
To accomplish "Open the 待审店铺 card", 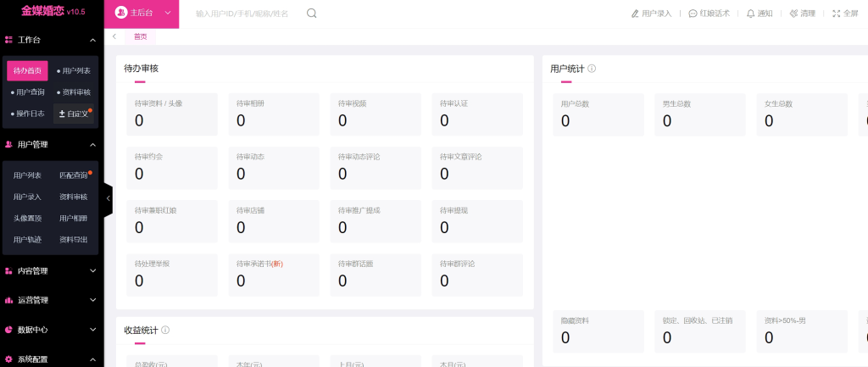I will point(274,221).
